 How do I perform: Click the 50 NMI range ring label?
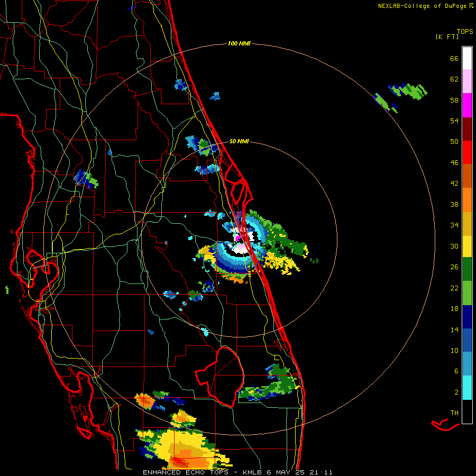click(239, 141)
